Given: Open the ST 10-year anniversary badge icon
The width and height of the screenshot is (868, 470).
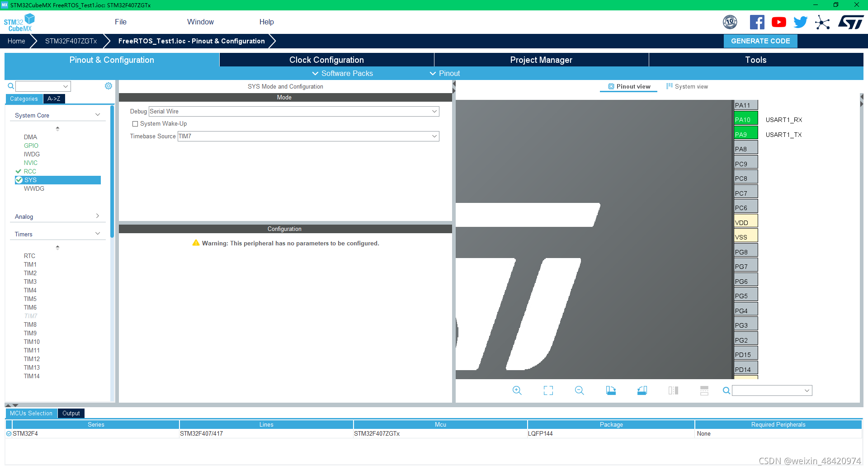Looking at the screenshot, I should 730,22.
